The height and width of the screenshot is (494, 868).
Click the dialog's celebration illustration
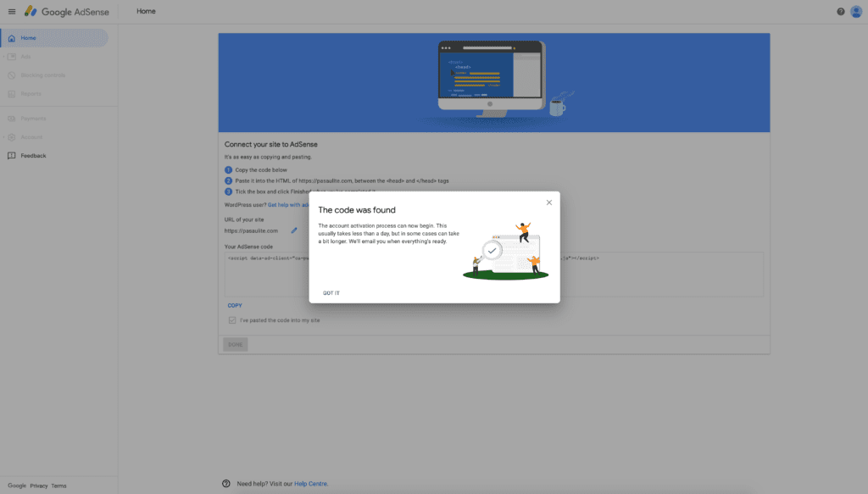point(505,251)
